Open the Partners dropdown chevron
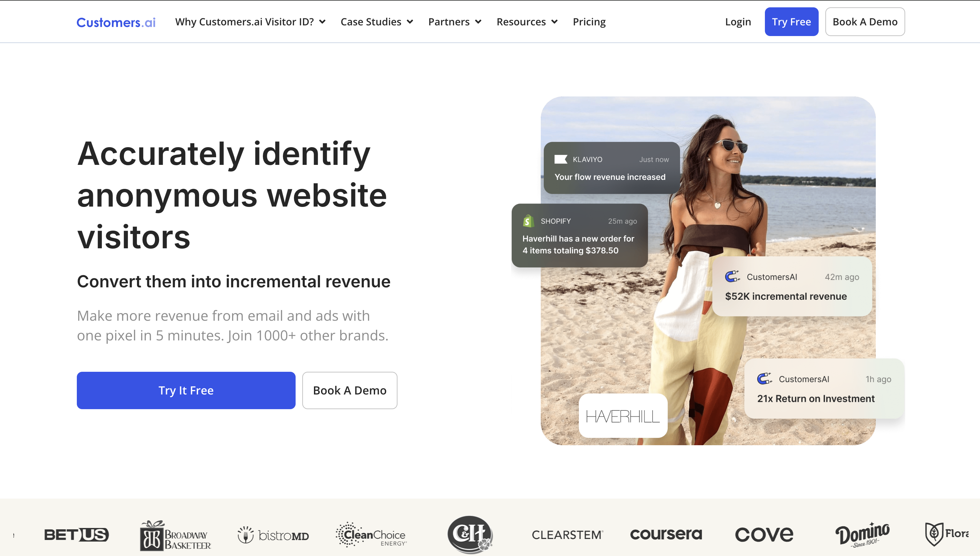Screen dimensions: 980x556 tap(478, 22)
